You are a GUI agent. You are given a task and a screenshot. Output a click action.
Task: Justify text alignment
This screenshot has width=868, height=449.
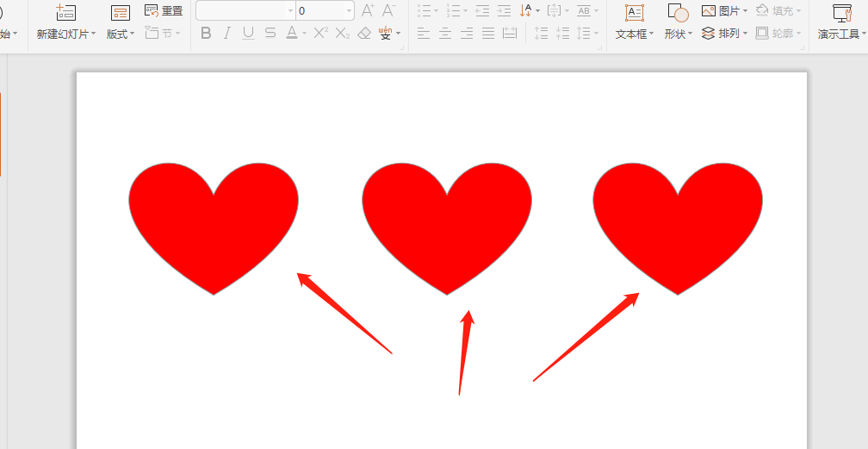(x=487, y=34)
